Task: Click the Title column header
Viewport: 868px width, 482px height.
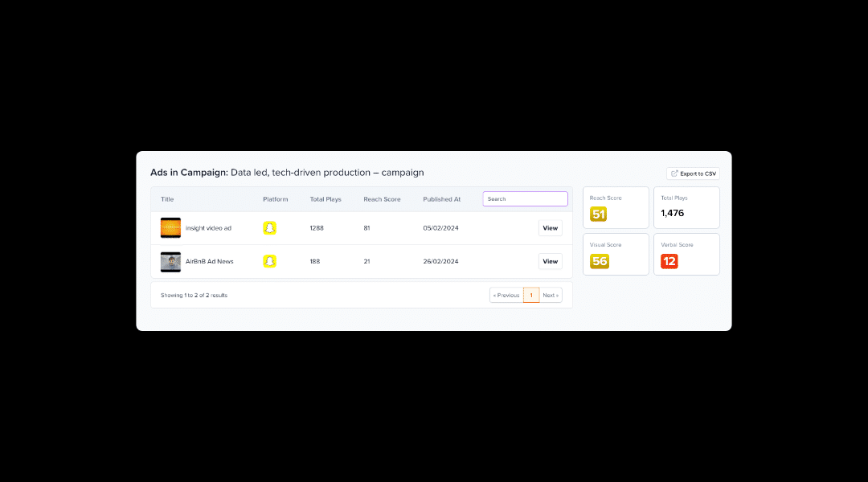Action: click(x=166, y=198)
